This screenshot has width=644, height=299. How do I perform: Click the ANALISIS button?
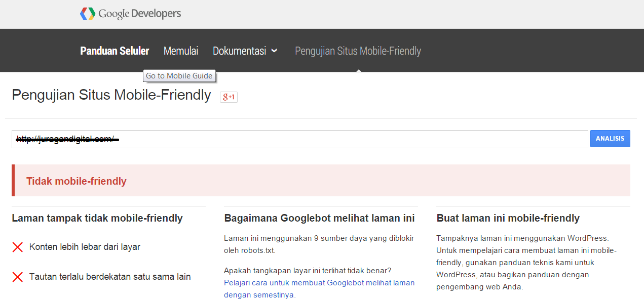[610, 139]
